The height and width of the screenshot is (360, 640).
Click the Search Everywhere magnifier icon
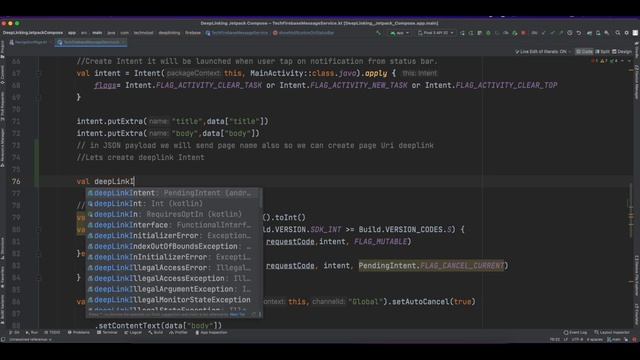[x=618, y=33]
